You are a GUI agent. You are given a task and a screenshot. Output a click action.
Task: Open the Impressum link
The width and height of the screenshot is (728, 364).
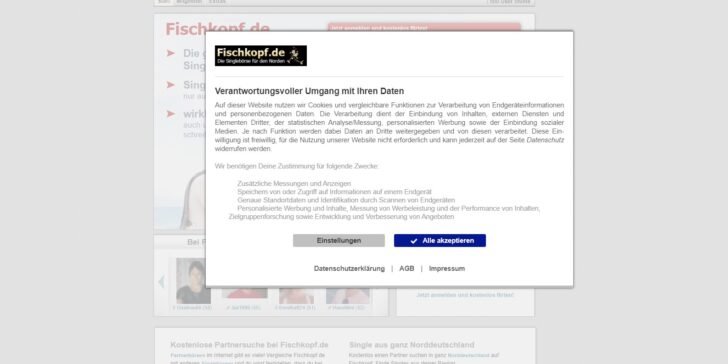coord(447,268)
